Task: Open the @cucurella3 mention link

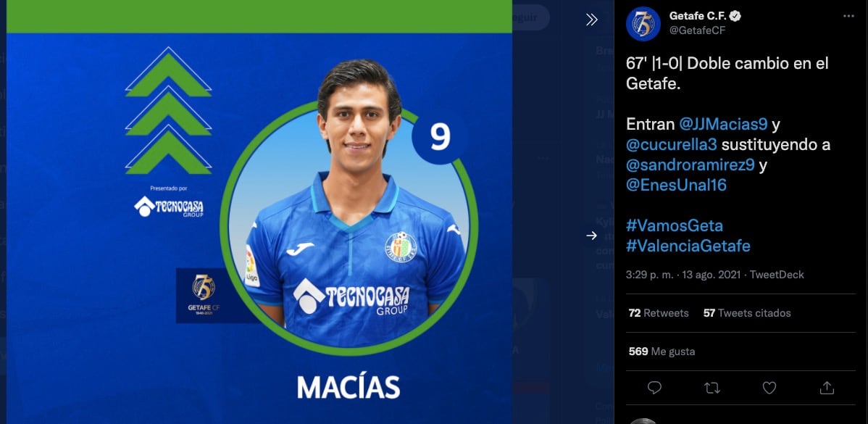Action: pos(672,144)
